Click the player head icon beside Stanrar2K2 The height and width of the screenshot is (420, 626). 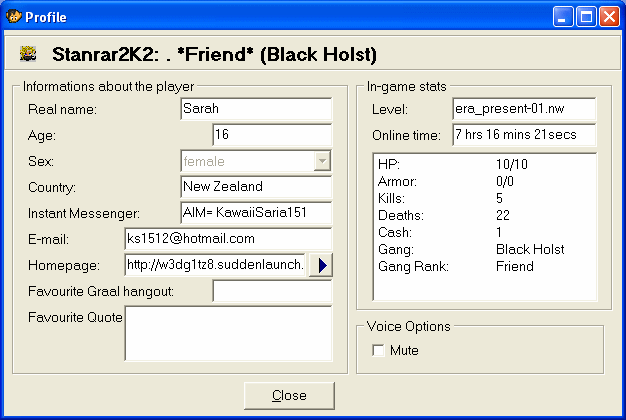point(29,54)
